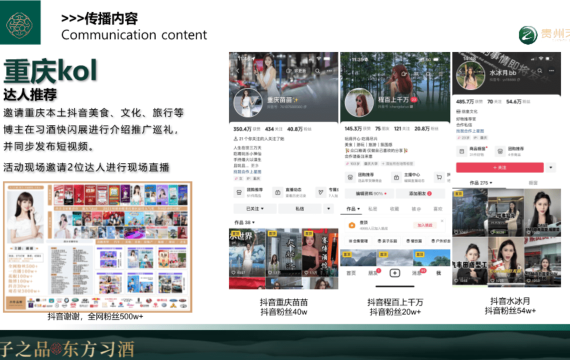Click the 私信 message button
Screen dimensions: 570x360
click(300, 209)
